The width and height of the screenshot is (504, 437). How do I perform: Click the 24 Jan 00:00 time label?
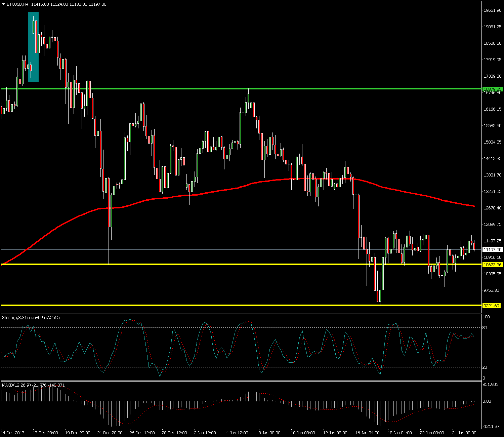tap(464, 433)
